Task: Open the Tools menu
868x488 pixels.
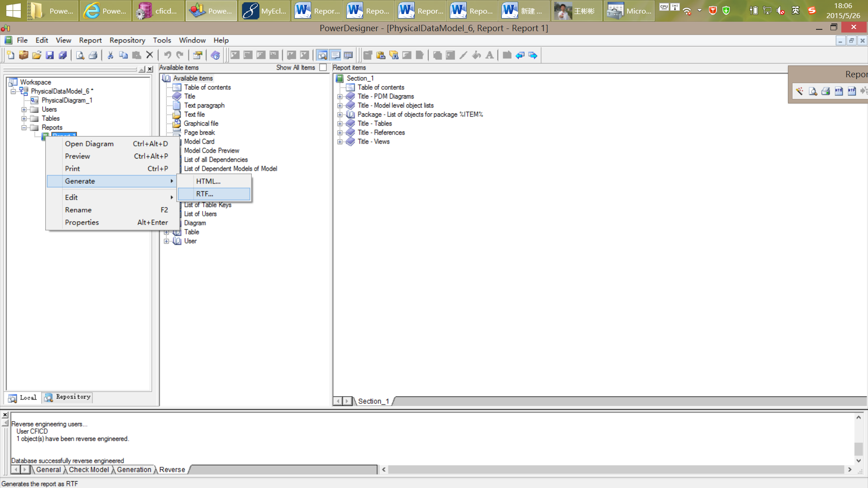Action: [x=162, y=40]
